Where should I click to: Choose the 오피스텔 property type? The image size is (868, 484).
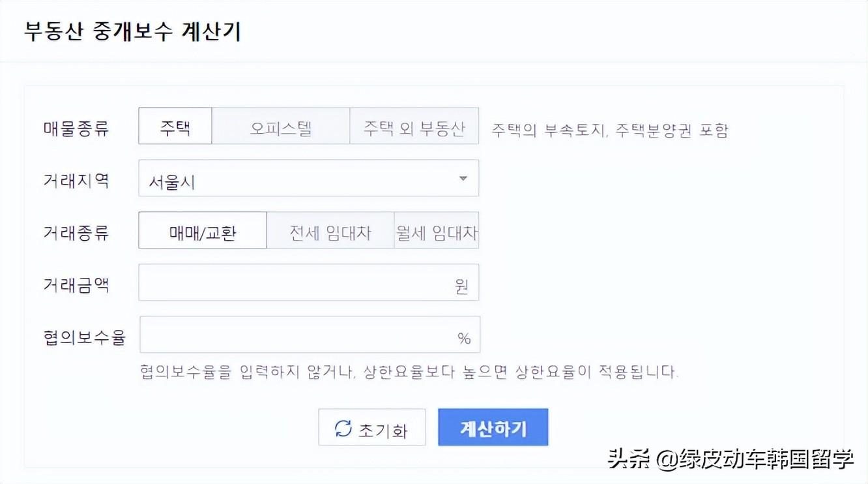click(x=281, y=126)
